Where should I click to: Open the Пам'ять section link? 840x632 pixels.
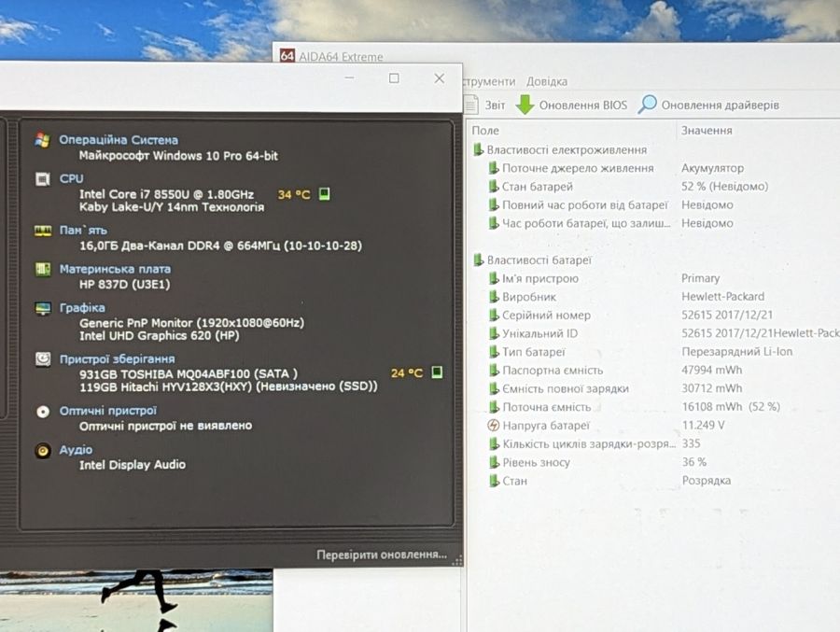tap(83, 231)
